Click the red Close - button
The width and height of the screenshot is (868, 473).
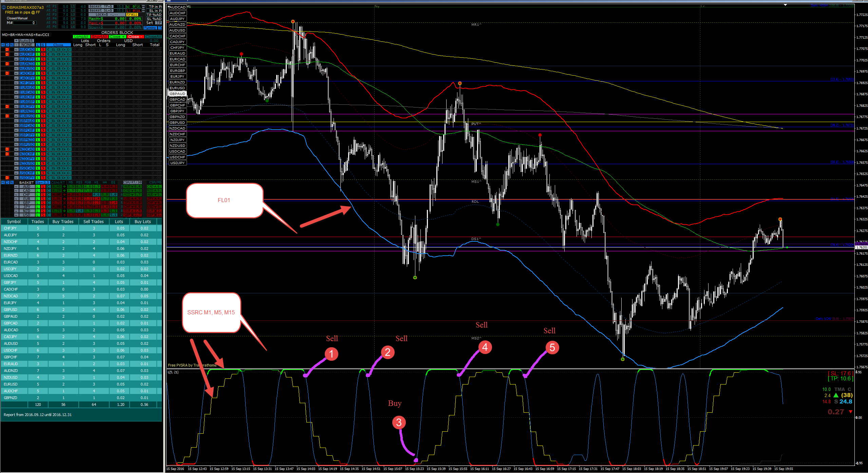pos(135,37)
